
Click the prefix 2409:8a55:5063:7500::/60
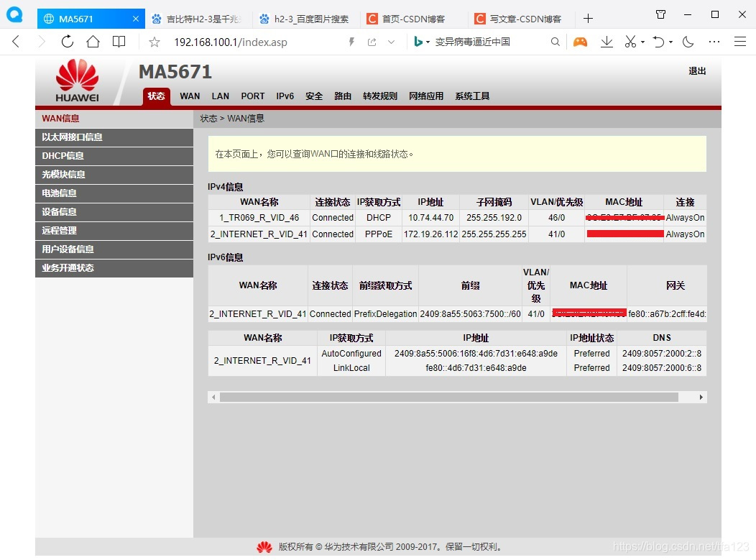tap(470, 314)
